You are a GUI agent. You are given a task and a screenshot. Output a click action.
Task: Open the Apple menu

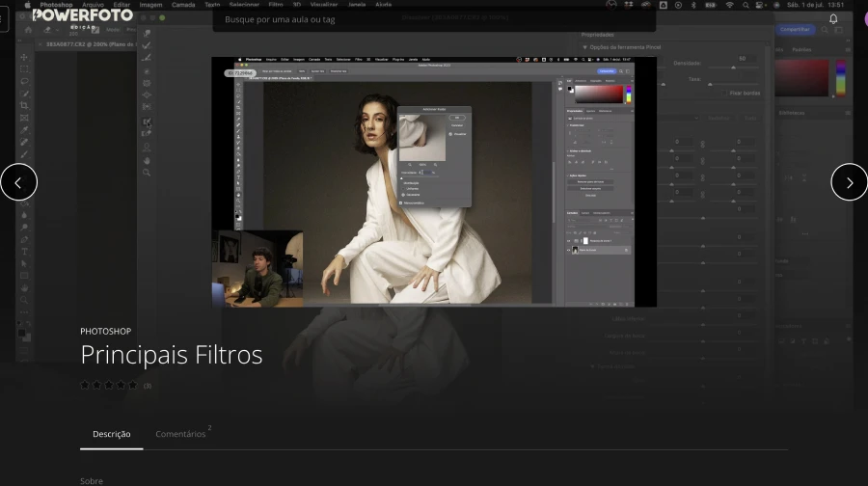[x=27, y=5]
